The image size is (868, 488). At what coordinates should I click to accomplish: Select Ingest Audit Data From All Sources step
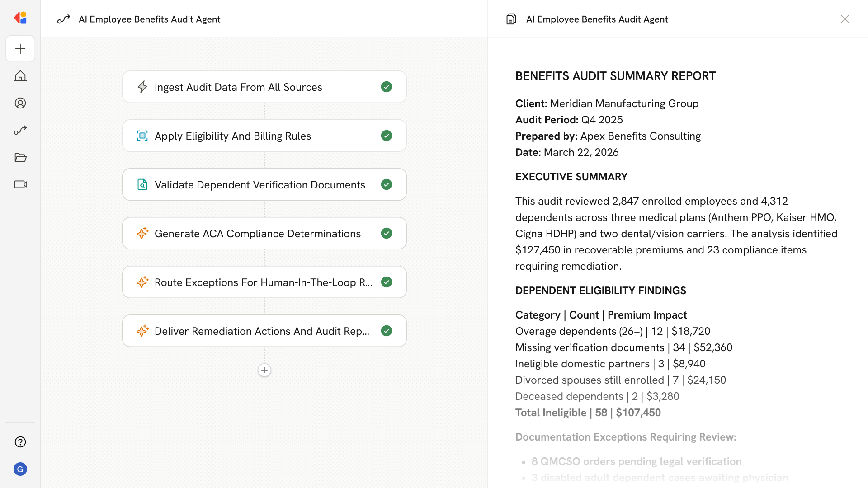tap(238, 87)
